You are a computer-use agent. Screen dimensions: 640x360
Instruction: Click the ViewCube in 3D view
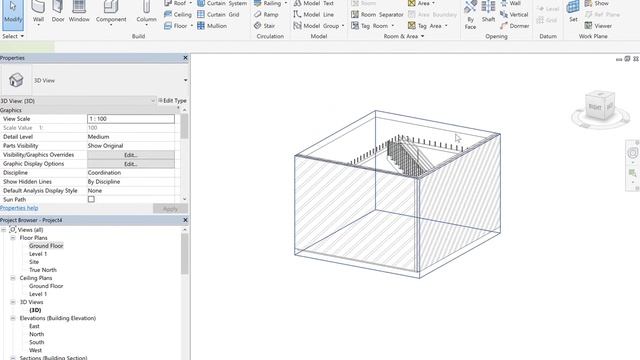(x=600, y=106)
